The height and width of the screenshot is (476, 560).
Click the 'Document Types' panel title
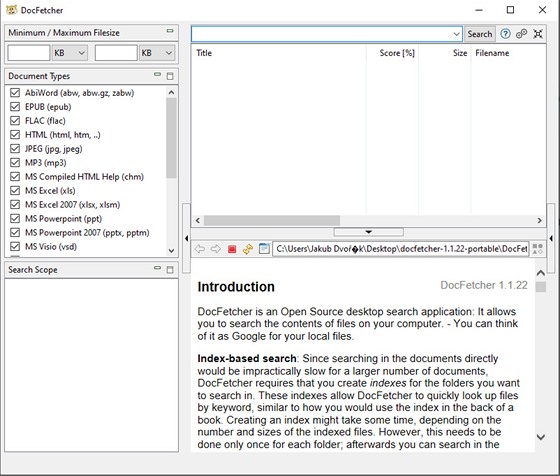39,76
